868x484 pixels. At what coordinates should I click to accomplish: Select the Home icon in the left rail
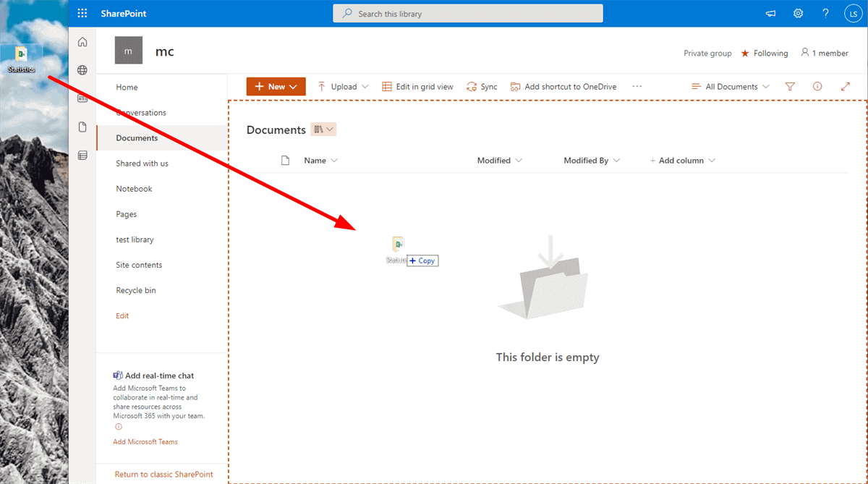[82, 41]
